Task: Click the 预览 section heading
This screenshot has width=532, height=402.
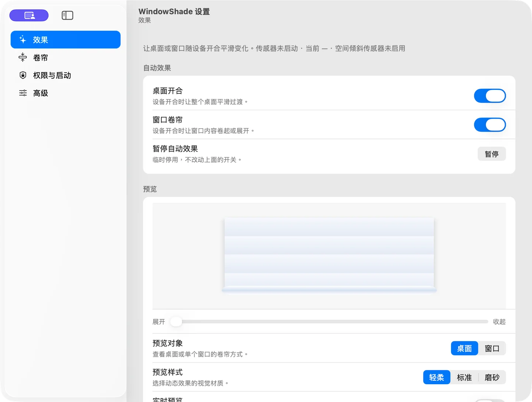Action: click(x=150, y=189)
